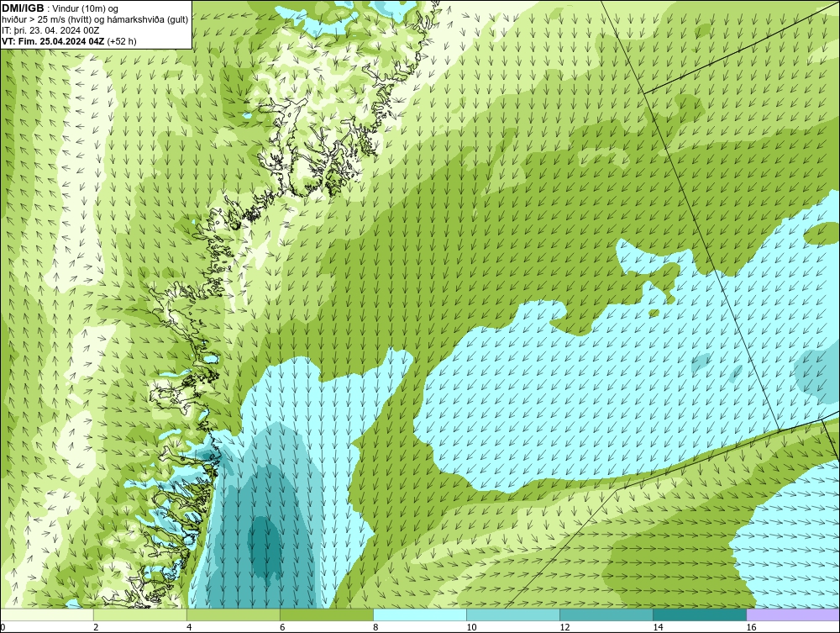
Task: Click the 2–4 m/s light green swatch
Action: pos(140,615)
